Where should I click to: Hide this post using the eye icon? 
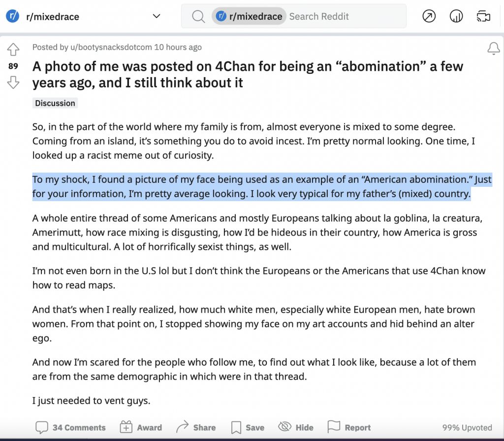[296, 428]
